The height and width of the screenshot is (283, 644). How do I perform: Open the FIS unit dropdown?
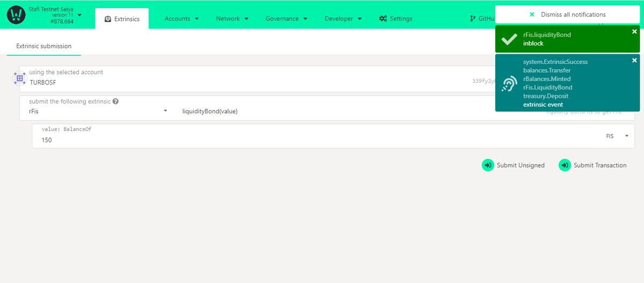[x=617, y=136]
